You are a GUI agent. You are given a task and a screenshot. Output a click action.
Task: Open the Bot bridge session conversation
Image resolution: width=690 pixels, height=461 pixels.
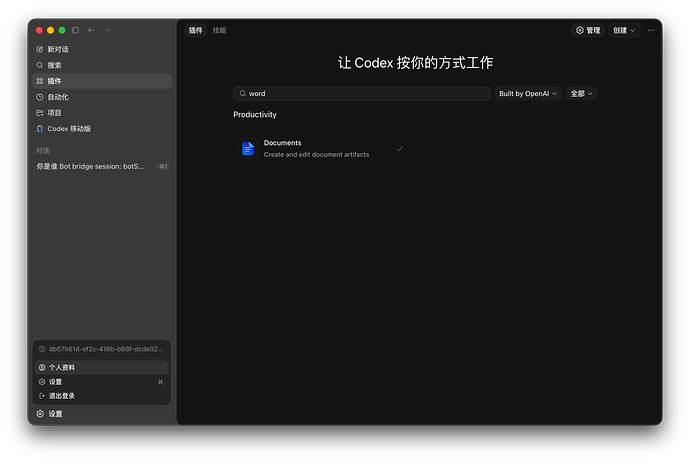pyautogui.click(x=102, y=166)
